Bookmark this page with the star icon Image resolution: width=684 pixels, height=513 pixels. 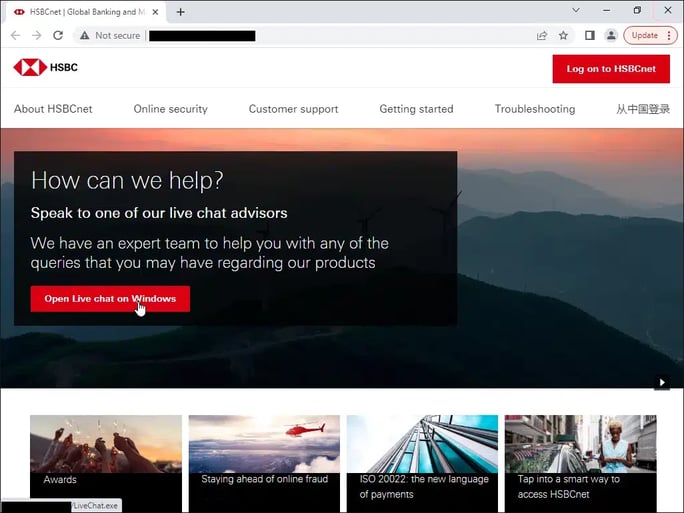(x=563, y=35)
